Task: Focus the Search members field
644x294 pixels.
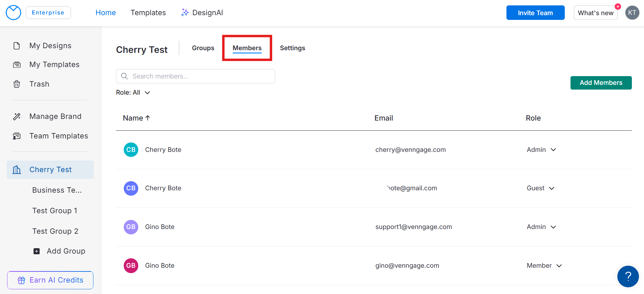Action: click(x=196, y=76)
